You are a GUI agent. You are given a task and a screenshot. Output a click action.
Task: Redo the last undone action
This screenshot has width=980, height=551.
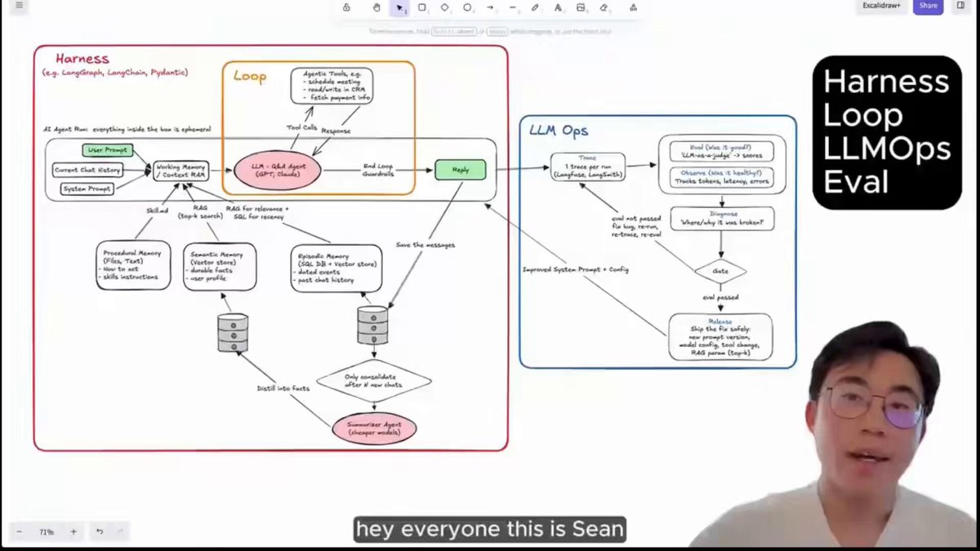pos(120,531)
